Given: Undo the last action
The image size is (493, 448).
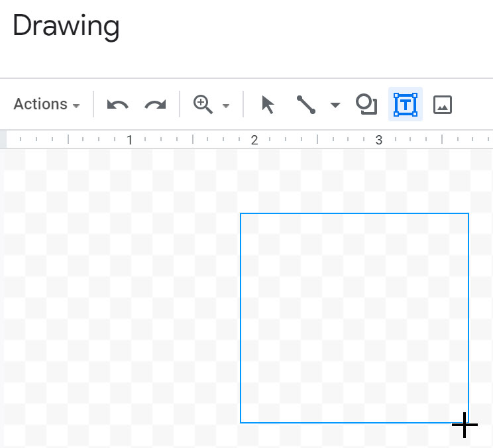Looking at the screenshot, I should [117, 104].
